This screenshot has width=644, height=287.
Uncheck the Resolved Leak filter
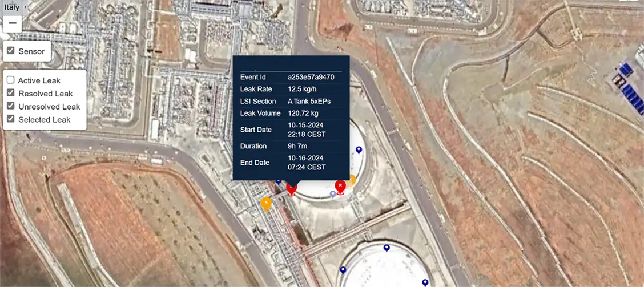tap(11, 93)
